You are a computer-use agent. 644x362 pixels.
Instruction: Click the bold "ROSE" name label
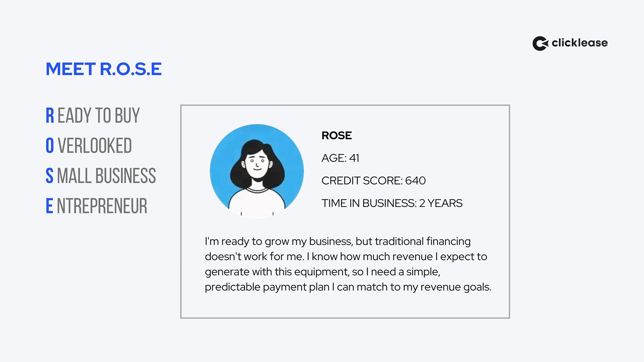coord(337,135)
